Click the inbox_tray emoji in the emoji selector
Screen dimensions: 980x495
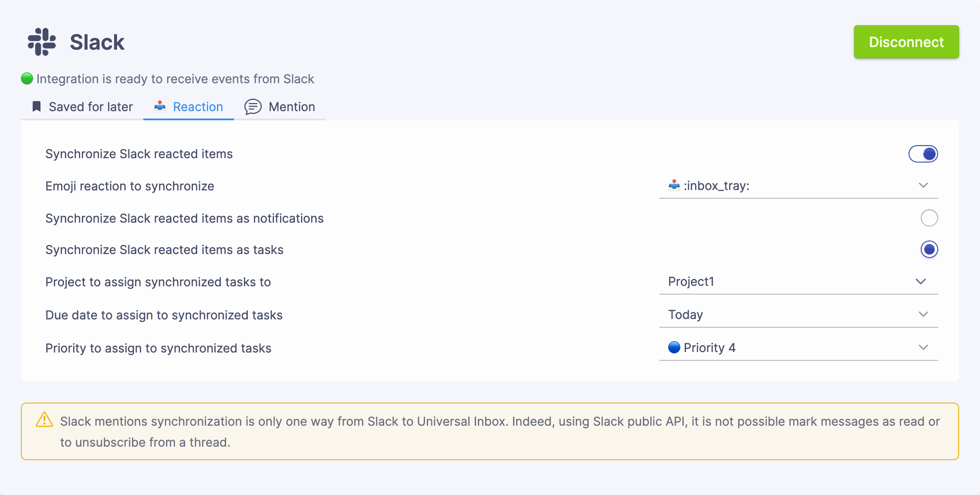pyautogui.click(x=674, y=185)
